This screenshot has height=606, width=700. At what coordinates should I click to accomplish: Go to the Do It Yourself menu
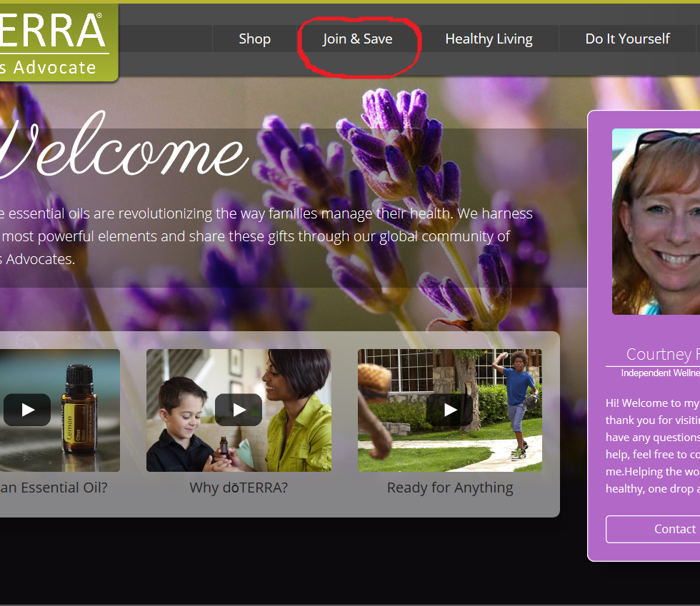(627, 39)
